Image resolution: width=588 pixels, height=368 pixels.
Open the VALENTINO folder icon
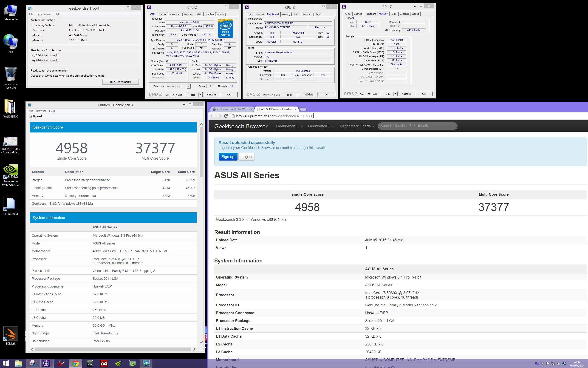click(x=10, y=109)
